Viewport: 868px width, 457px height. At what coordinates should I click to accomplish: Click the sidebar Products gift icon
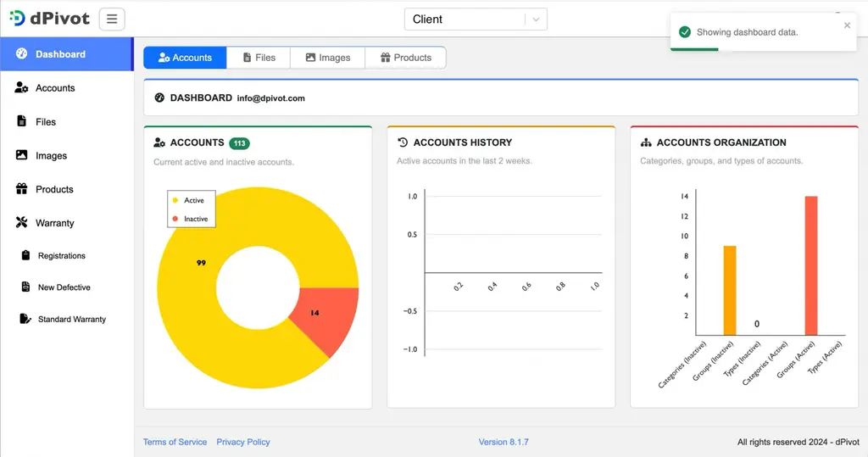21,189
